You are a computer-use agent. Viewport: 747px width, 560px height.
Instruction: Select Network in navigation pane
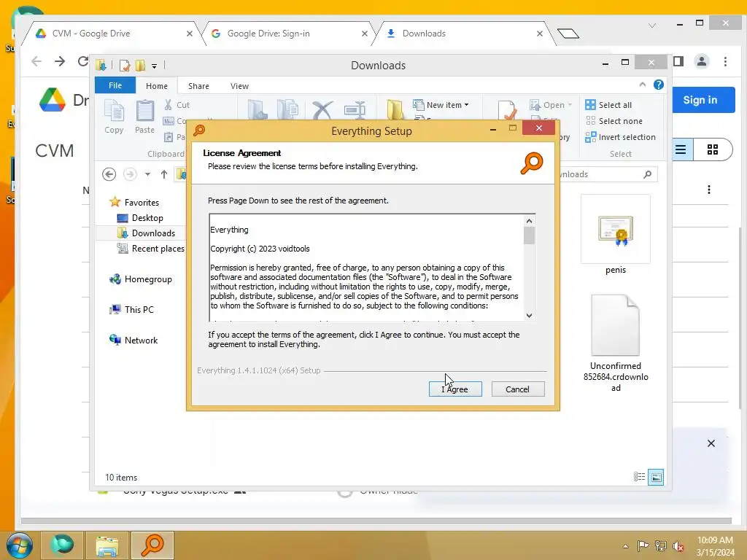(134, 340)
